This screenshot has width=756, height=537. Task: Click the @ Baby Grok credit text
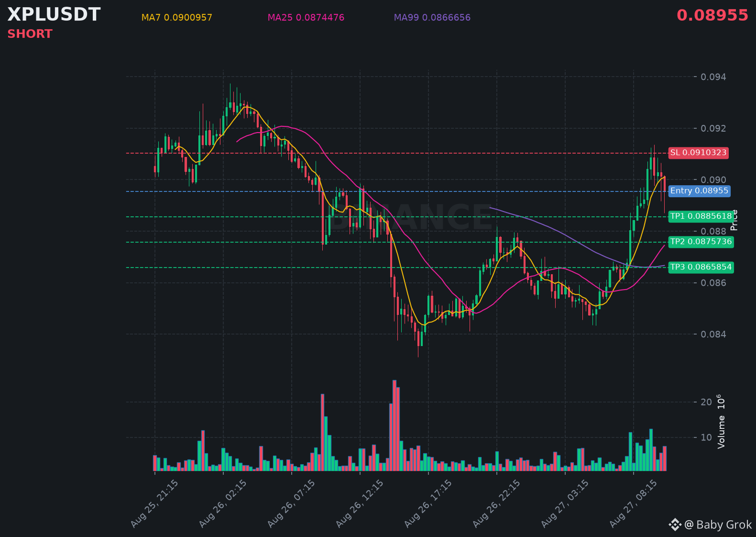[718, 525]
